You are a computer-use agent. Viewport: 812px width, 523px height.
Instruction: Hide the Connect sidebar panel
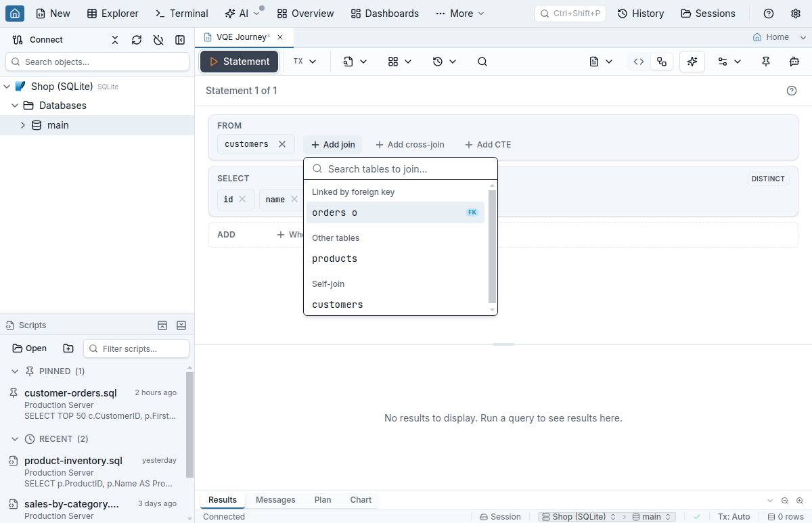click(180, 40)
